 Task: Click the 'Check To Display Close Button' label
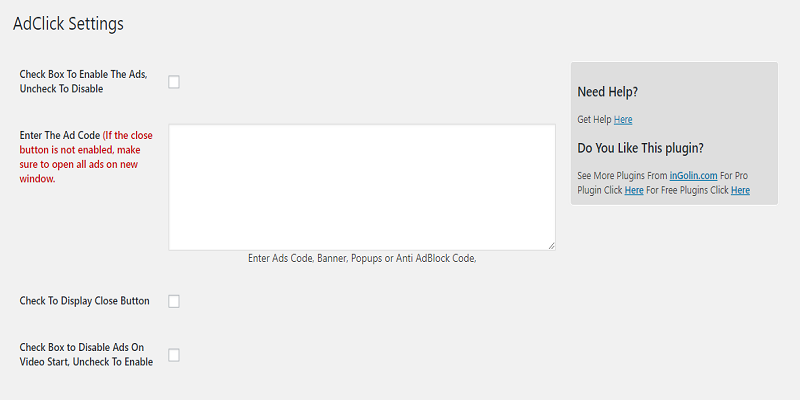[84, 301]
